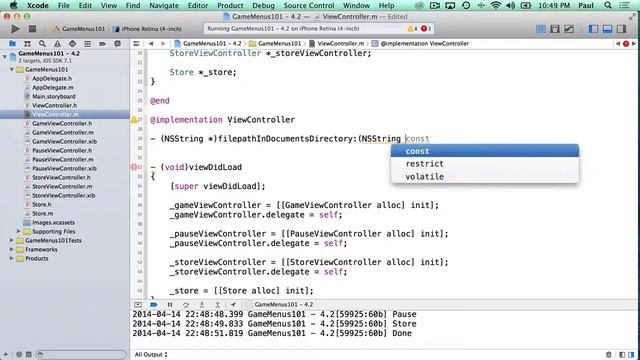Open the Find navigator magnifier icon
This screenshot has width=640, height=360.
[x=42, y=44]
